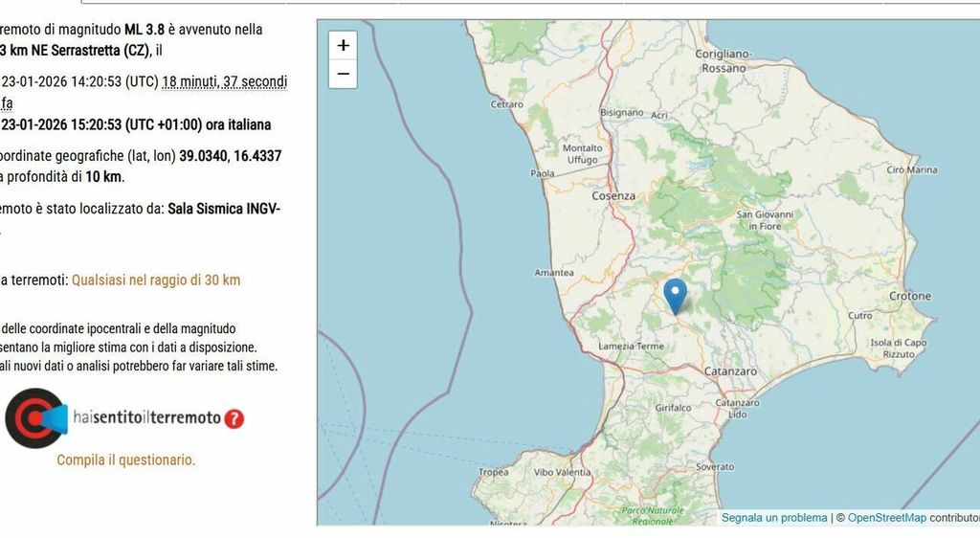
Task: Click Segnala un problema link
Action: tap(773, 518)
